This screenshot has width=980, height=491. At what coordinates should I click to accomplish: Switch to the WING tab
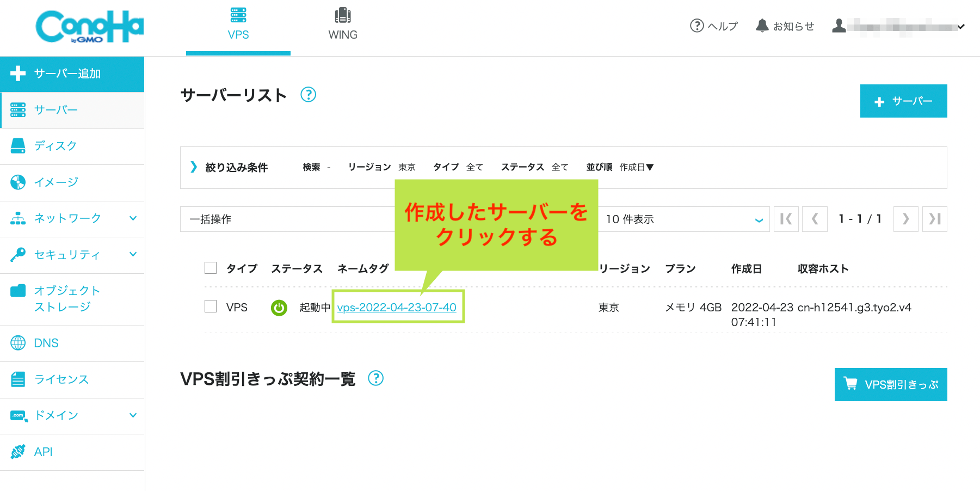(x=343, y=23)
